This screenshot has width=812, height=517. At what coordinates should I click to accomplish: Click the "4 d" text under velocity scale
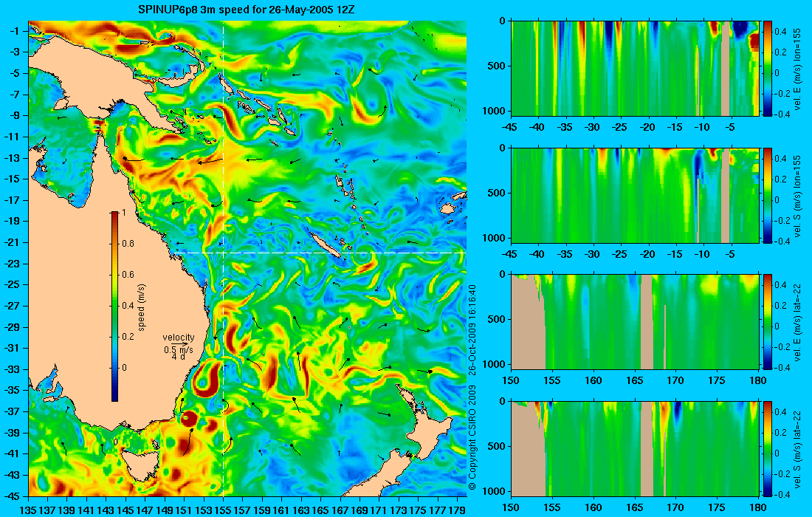coord(178,357)
